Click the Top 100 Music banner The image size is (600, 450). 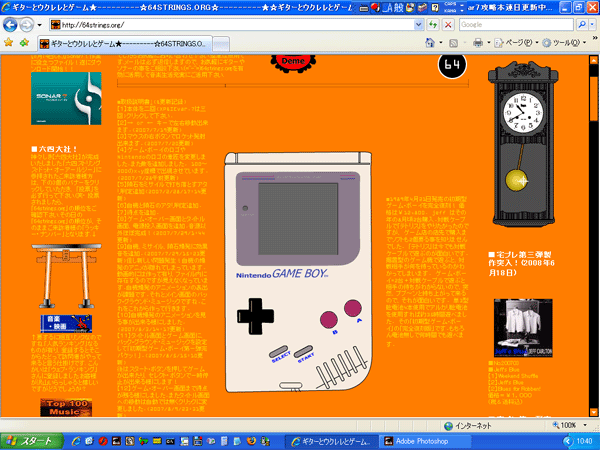tap(66, 408)
